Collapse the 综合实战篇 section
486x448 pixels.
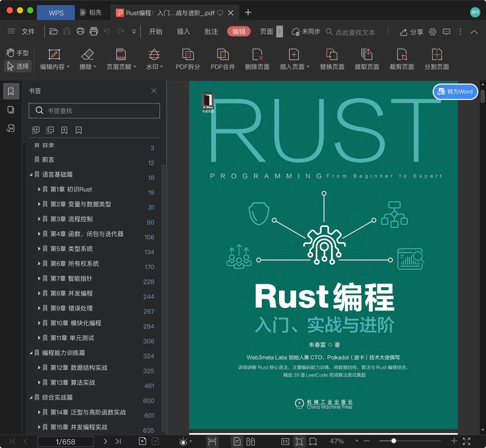31,398
